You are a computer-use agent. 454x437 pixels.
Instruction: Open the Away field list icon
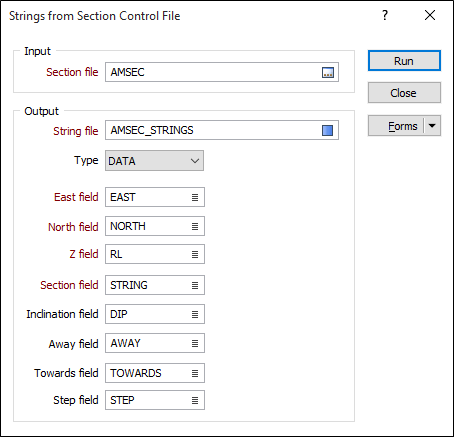195,343
